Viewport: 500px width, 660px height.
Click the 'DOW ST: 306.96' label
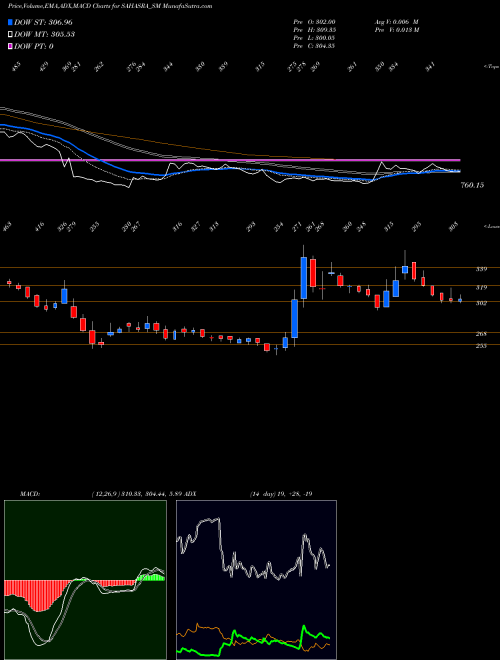43,22
